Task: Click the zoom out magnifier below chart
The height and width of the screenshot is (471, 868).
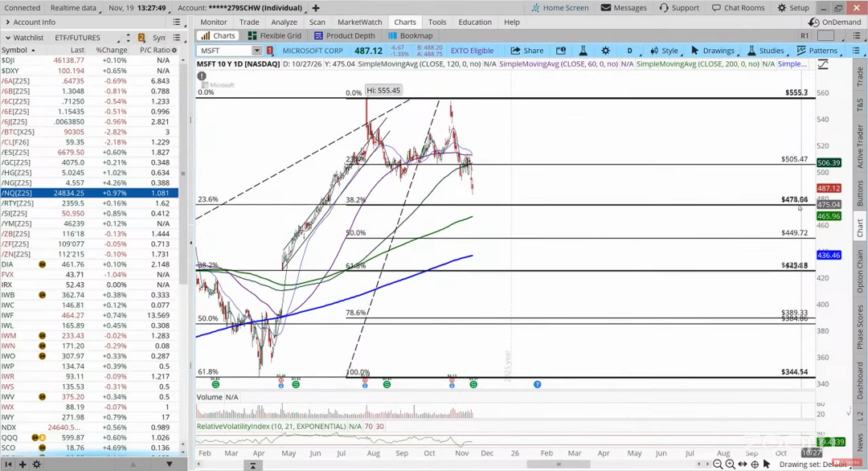Action: pyautogui.click(x=718, y=465)
